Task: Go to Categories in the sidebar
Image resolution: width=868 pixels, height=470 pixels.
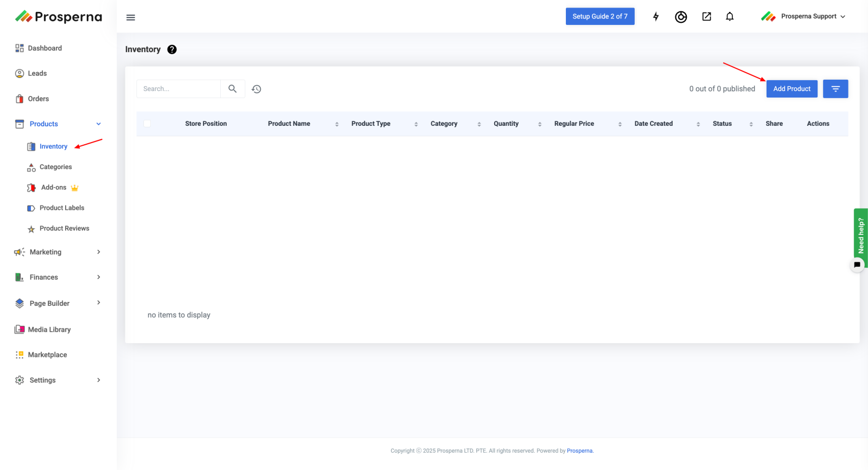Action: [x=55, y=167]
